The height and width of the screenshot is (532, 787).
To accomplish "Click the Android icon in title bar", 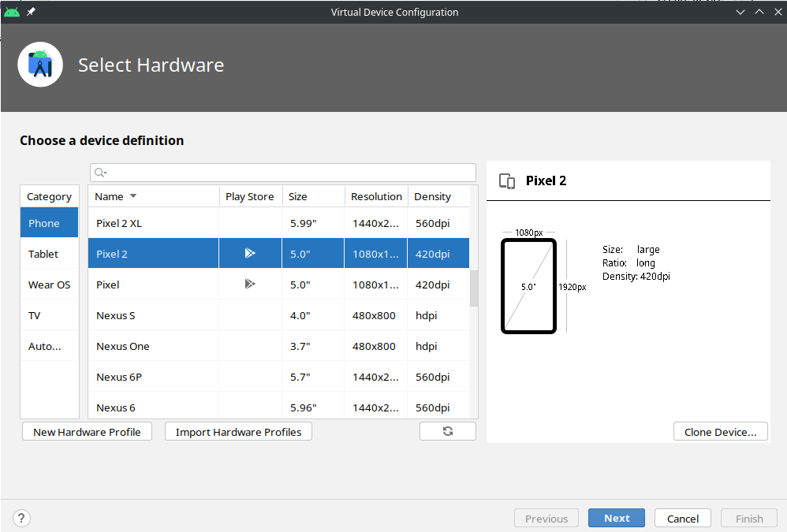I will click(x=12, y=12).
